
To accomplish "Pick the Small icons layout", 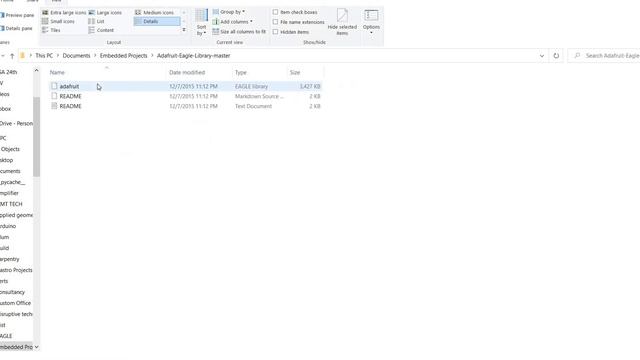I will (x=58, y=21).
